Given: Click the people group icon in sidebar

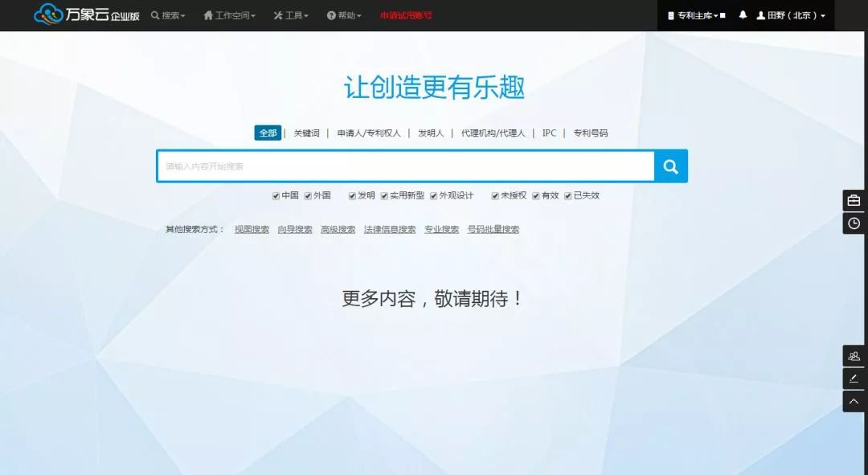Looking at the screenshot, I should pyautogui.click(x=854, y=355).
